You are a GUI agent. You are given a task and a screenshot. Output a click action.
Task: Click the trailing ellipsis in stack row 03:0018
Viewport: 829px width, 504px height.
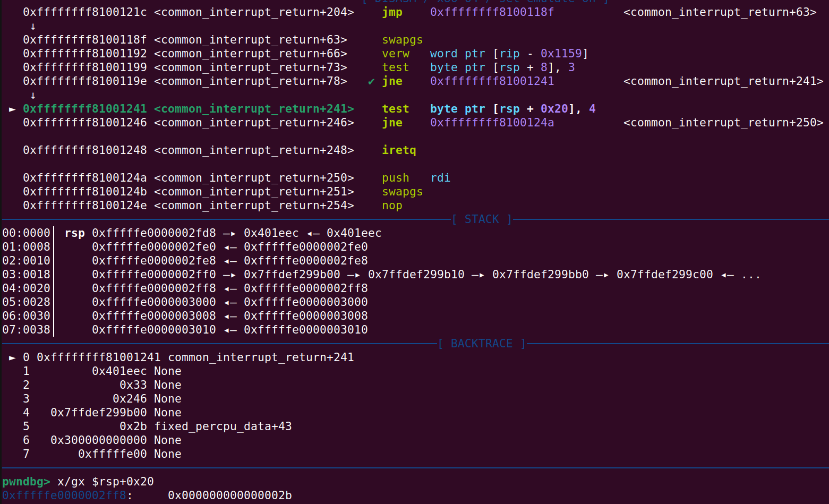[x=751, y=275]
